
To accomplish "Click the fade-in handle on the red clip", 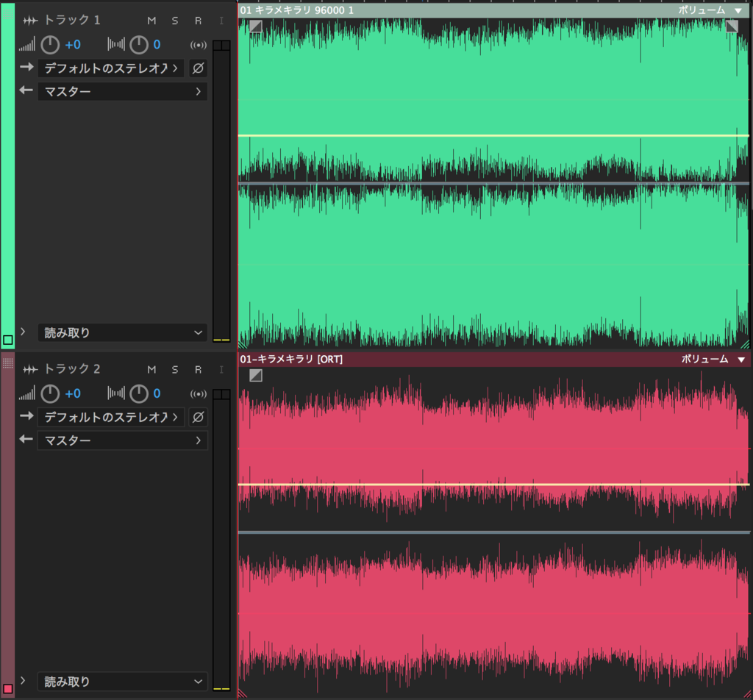I will [x=255, y=376].
